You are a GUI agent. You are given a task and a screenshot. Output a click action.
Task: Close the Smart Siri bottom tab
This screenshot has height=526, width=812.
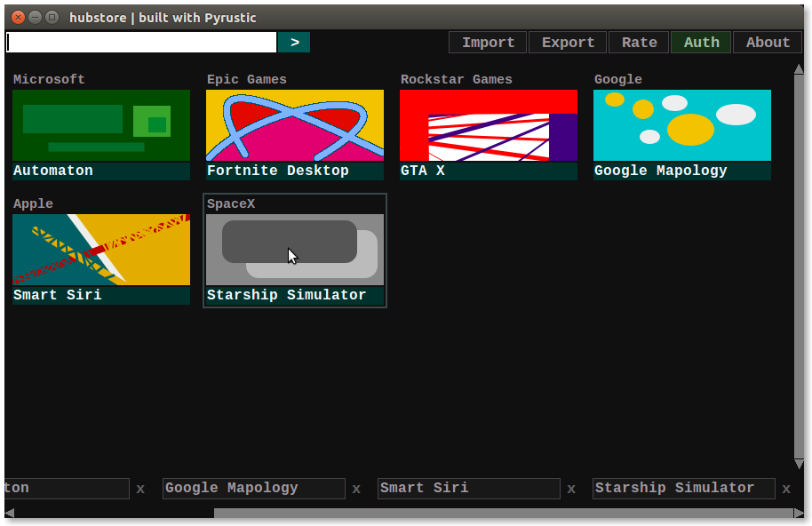click(572, 489)
